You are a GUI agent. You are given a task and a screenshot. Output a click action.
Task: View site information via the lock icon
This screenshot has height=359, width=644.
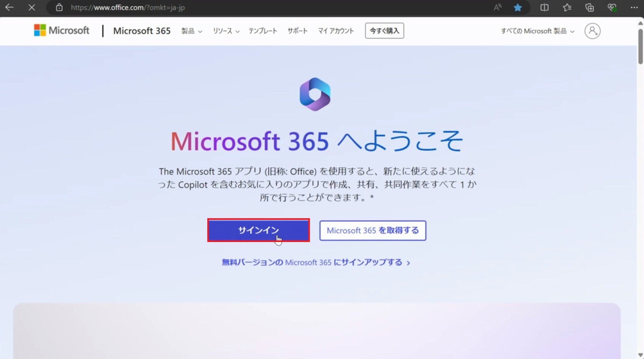(59, 8)
